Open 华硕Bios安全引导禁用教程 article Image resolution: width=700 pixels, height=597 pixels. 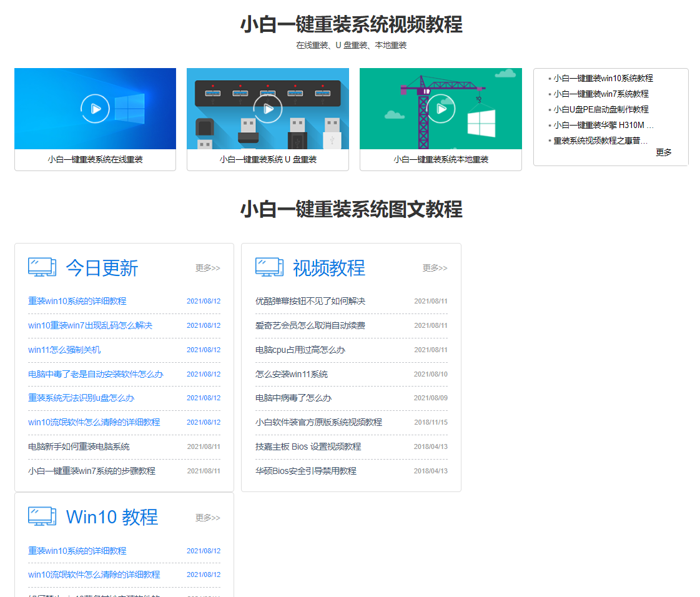[x=305, y=471]
